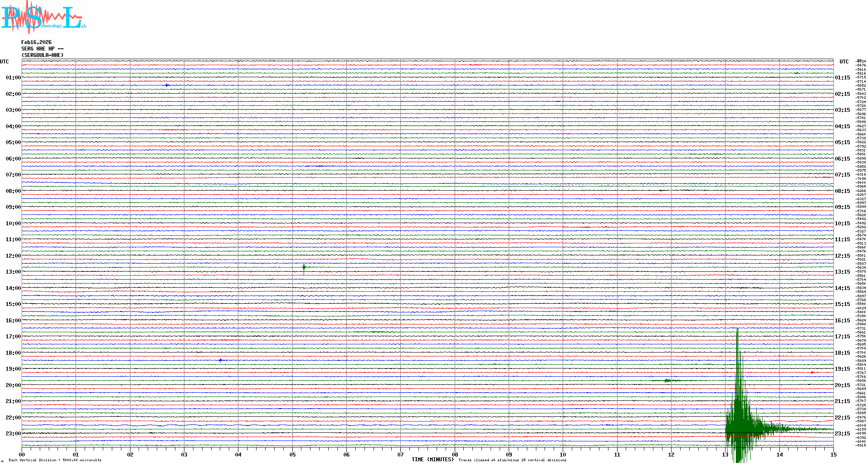The width and height of the screenshot is (868, 466).
Task: Click the 20:15 label on right axis
Action: point(842,385)
